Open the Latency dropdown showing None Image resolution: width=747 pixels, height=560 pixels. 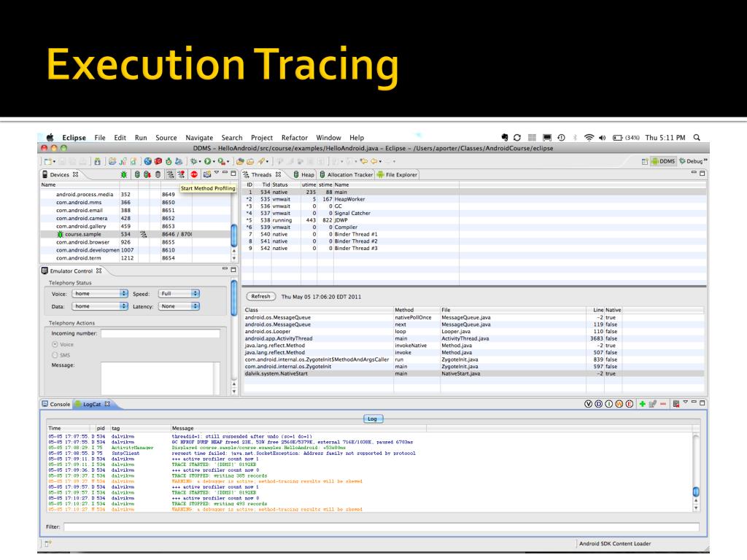click(x=179, y=306)
